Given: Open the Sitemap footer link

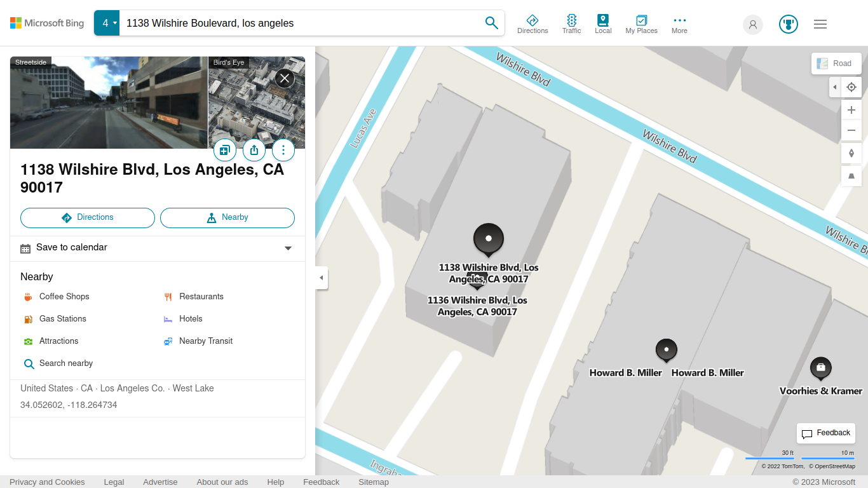Looking at the screenshot, I should (x=374, y=482).
